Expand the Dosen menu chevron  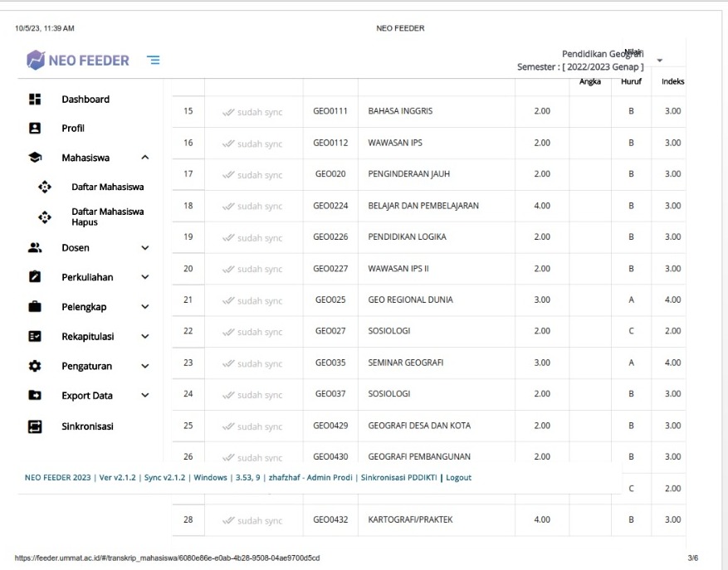click(145, 247)
